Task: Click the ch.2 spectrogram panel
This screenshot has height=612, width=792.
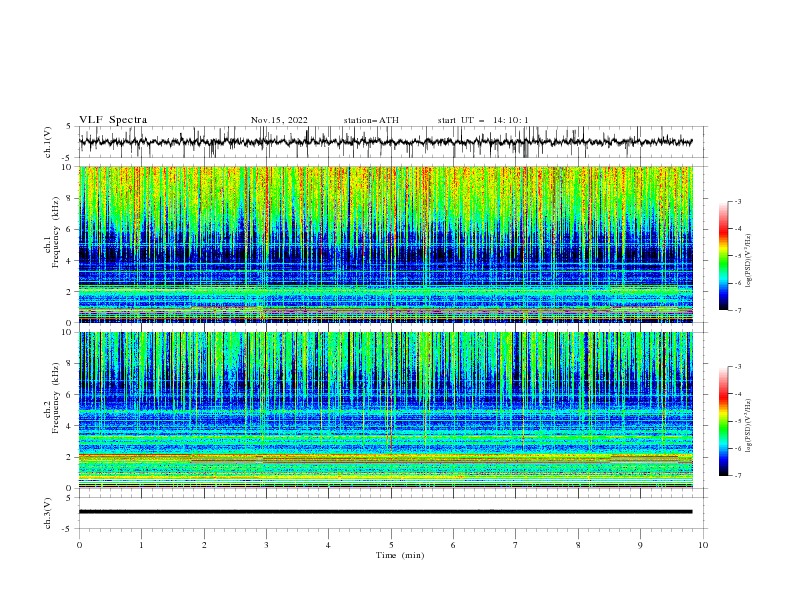Action: coord(385,410)
